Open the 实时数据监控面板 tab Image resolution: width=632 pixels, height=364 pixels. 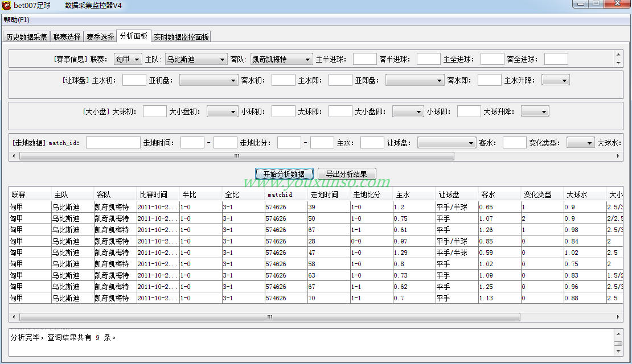181,37
